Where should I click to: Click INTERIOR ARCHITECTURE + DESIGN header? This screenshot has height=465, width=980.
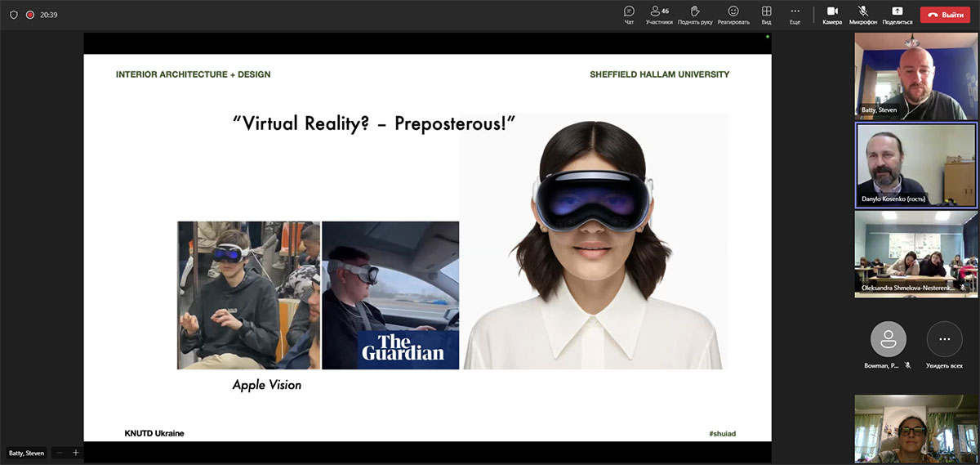[193, 74]
